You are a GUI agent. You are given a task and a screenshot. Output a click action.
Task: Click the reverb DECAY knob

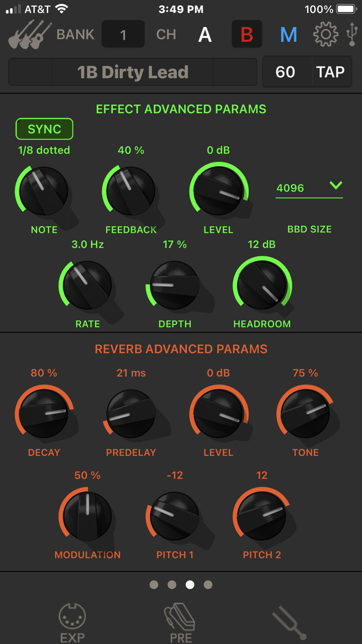pos(43,413)
